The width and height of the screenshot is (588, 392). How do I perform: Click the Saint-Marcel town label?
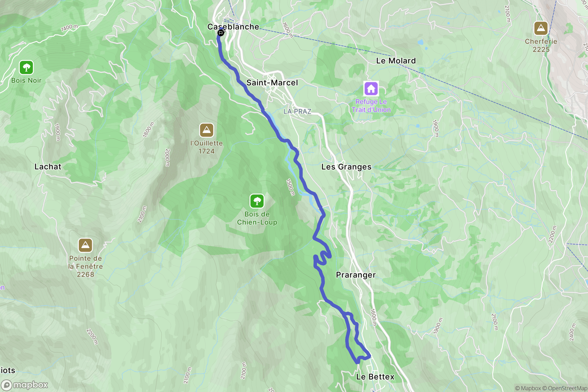pyautogui.click(x=272, y=83)
